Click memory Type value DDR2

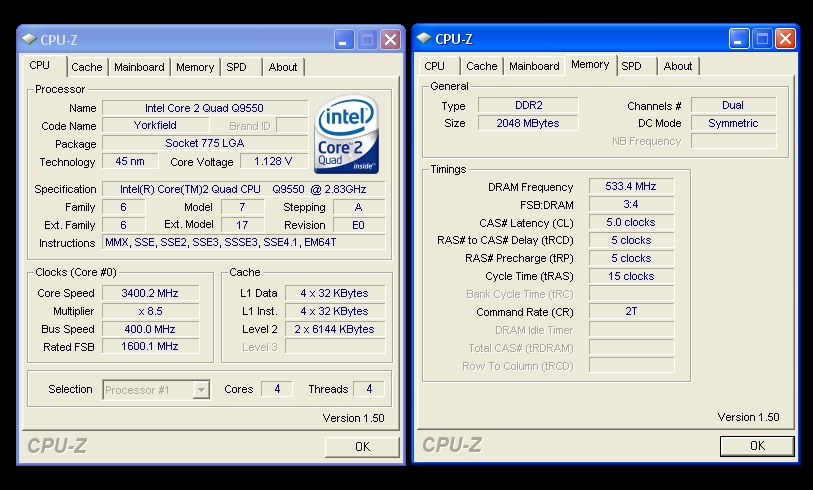pyautogui.click(x=528, y=105)
